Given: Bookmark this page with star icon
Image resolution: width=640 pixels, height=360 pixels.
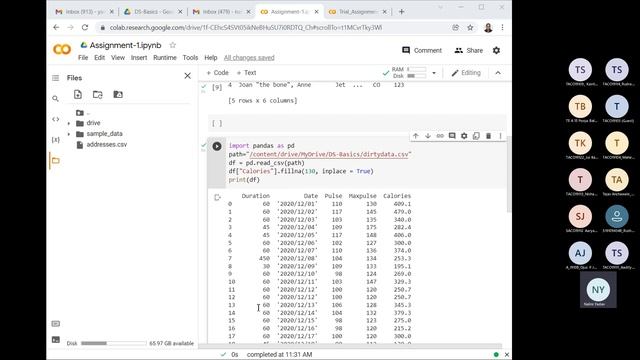Looking at the screenshot, I should click(x=470, y=28).
